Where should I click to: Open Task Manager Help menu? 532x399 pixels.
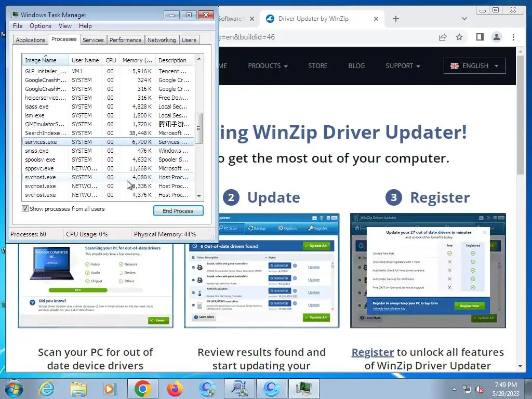(x=85, y=26)
